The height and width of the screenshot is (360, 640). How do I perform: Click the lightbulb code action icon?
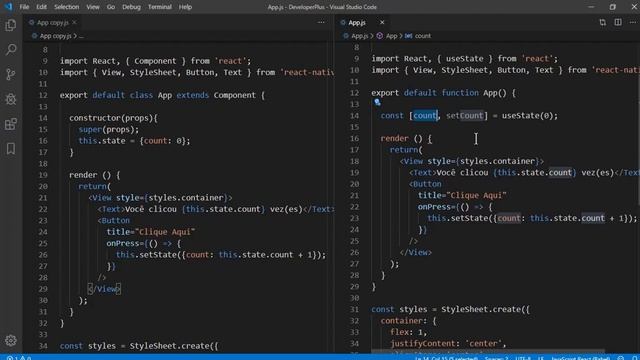377,102
